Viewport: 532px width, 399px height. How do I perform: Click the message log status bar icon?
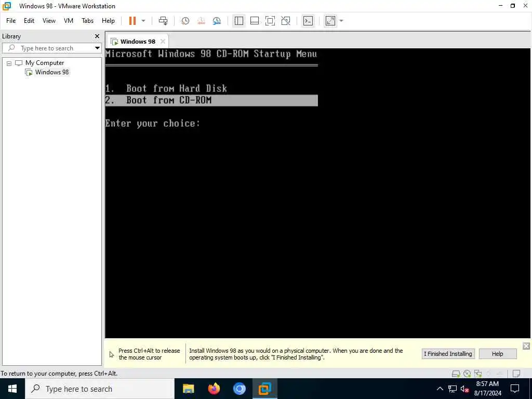point(516,374)
